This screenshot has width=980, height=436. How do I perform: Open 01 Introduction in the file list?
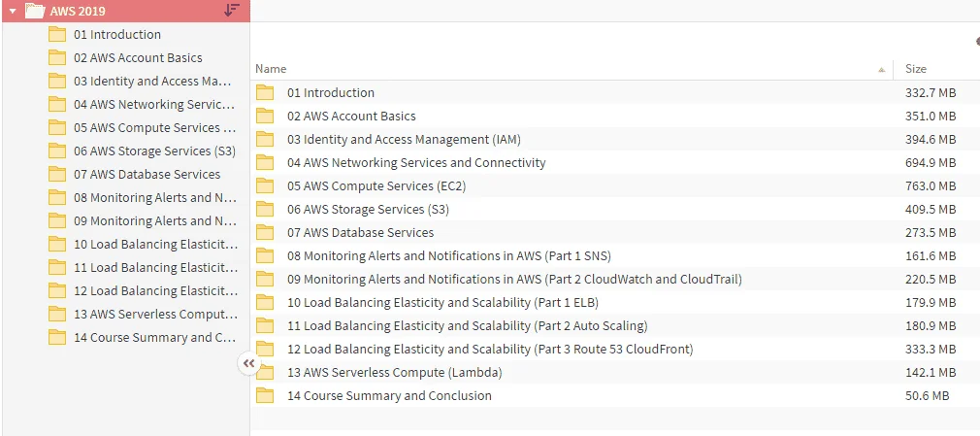coord(331,92)
